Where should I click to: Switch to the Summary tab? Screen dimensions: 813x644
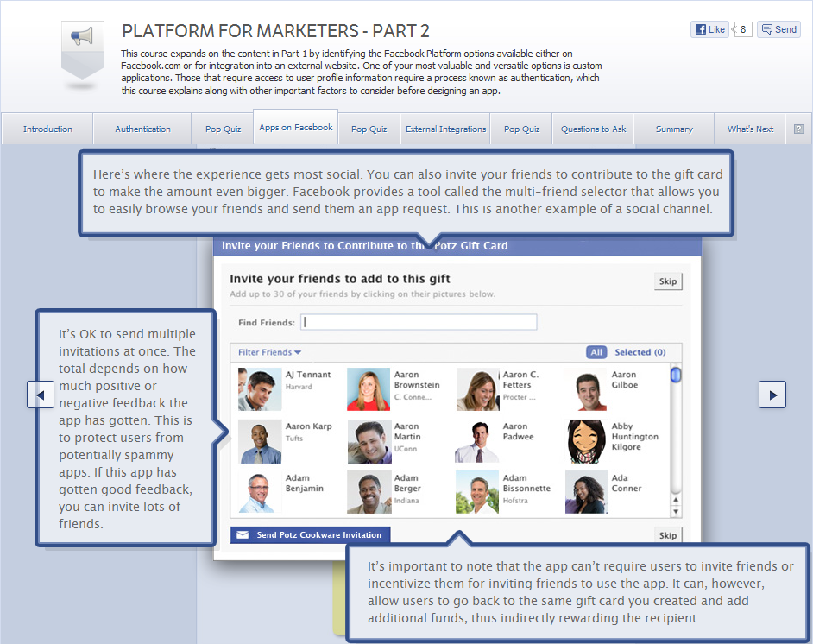[674, 129]
